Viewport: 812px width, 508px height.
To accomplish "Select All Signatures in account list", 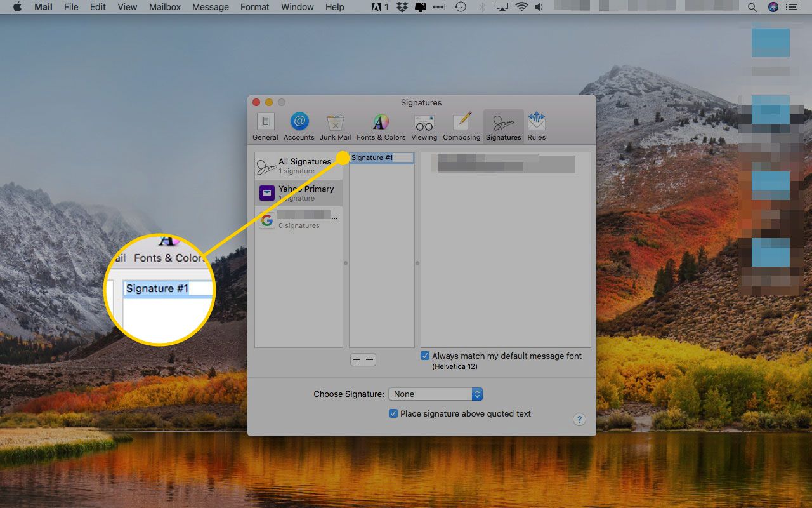I will point(298,166).
